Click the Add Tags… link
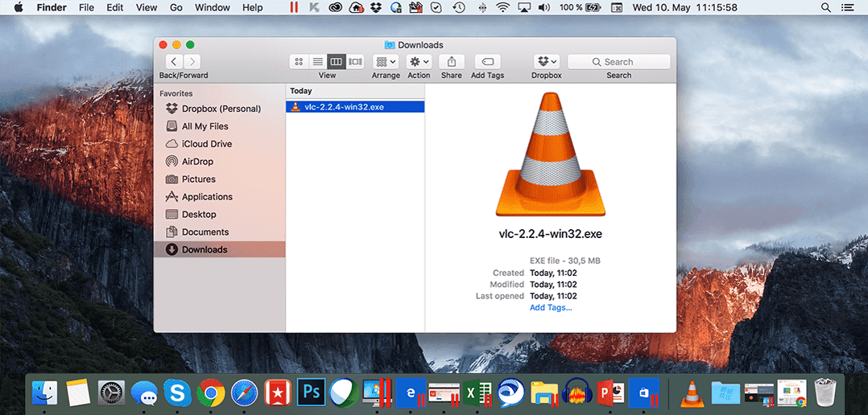 pos(551,308)
